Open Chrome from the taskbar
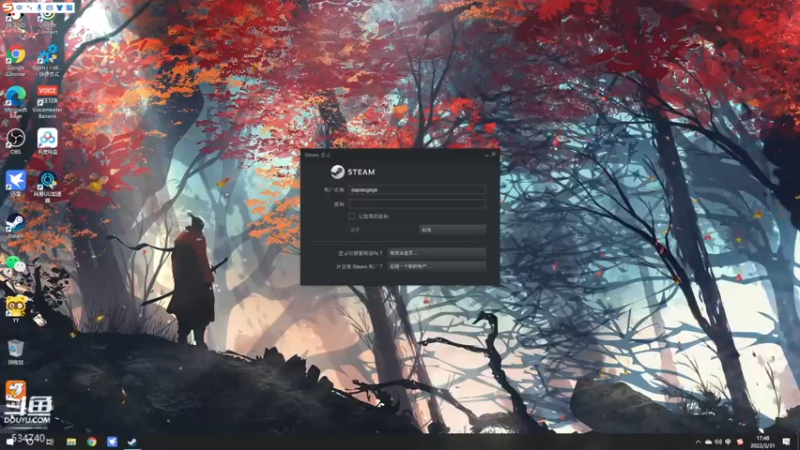Viewport: 800px width, 450px height. [92, 442]
